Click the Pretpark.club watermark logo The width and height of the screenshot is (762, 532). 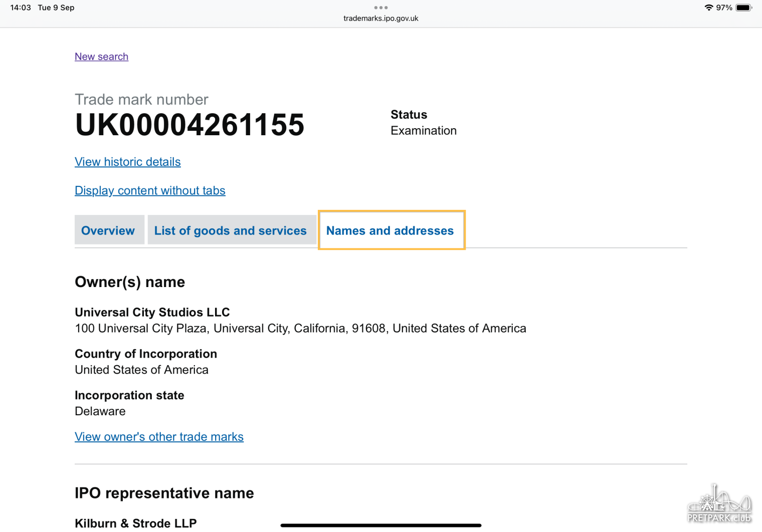click(719, 505)
